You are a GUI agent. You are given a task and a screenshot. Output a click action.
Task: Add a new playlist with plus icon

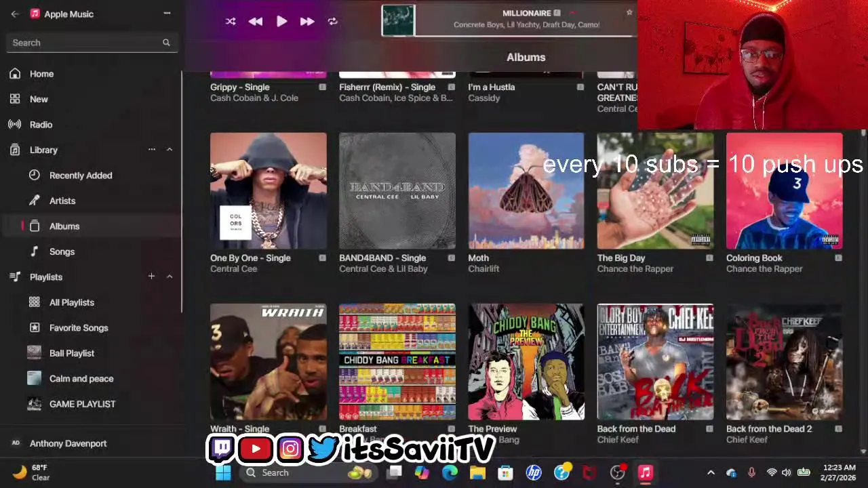(152, 277)
